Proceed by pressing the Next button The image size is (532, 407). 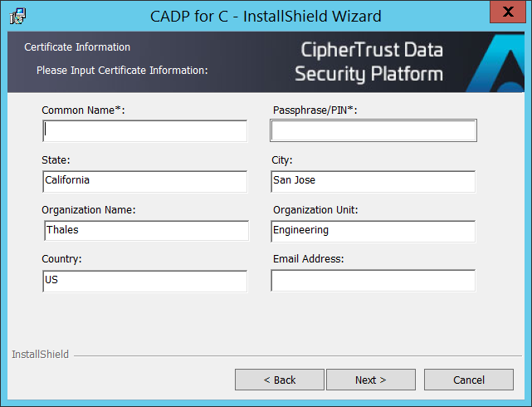coord(370,380)
